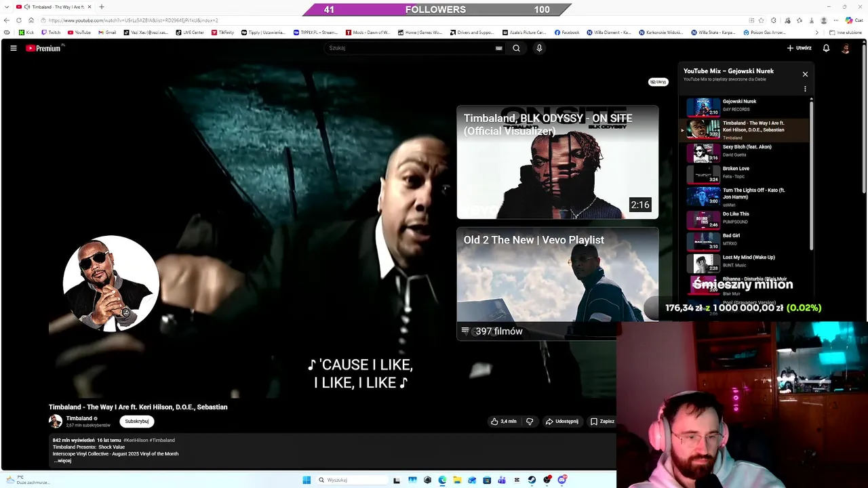Open the LIVE Center bookmark
Screen dimensions: 868x488
click(x=190, y=33)
